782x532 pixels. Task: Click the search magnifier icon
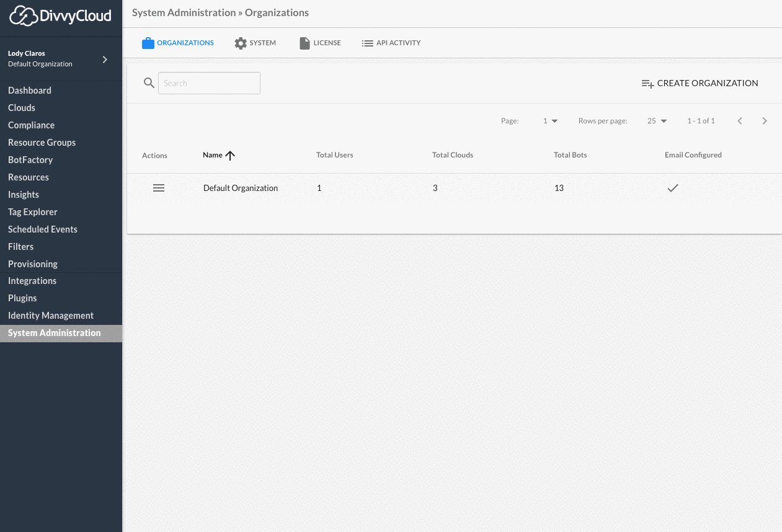coord(149,83)
